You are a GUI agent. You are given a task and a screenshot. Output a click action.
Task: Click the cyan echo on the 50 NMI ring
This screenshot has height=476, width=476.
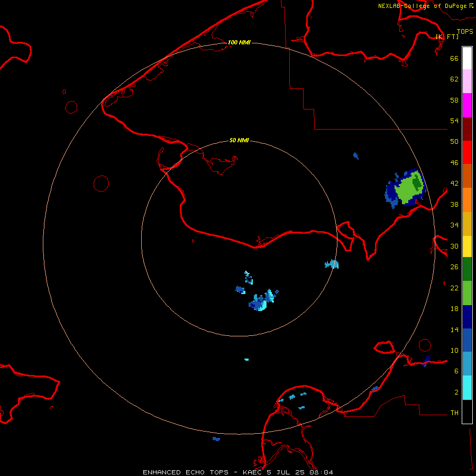(332, 264)
